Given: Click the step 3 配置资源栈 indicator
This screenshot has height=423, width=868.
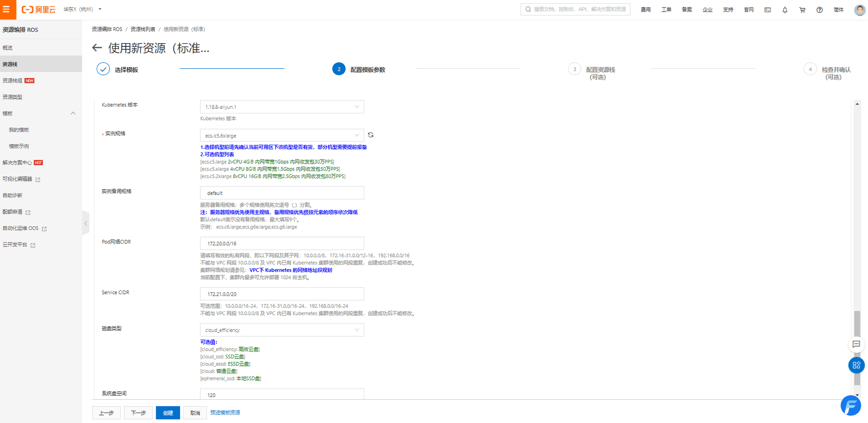Looking at the screenshot, I should coord(574,69).
